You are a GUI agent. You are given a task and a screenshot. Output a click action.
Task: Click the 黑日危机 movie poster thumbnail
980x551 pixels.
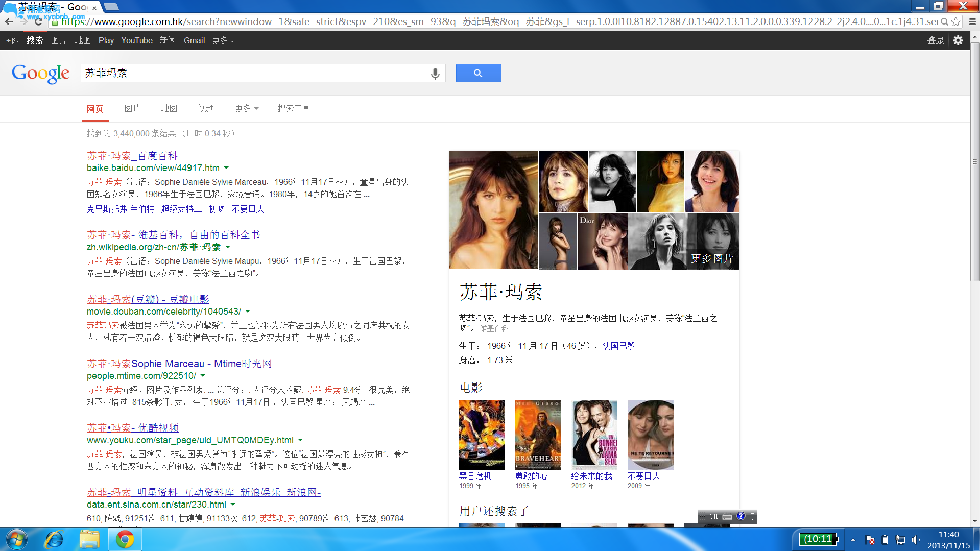point(482,435)
